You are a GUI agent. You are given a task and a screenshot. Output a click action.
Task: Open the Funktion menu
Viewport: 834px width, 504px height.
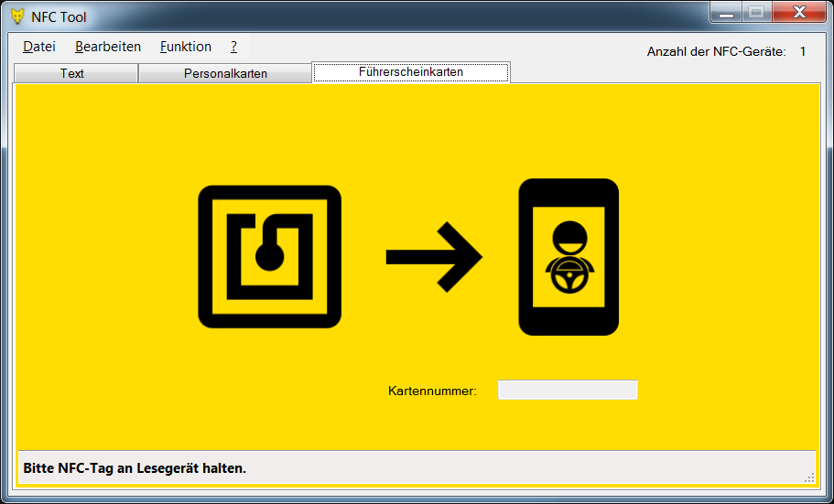pyautogui.click(x=185, y=47)
